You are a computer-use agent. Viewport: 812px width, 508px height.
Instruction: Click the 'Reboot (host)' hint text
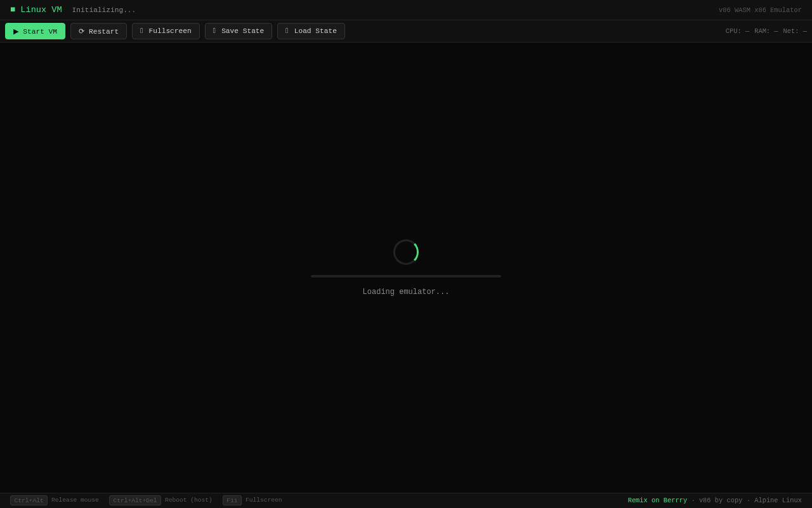point(188,500)
